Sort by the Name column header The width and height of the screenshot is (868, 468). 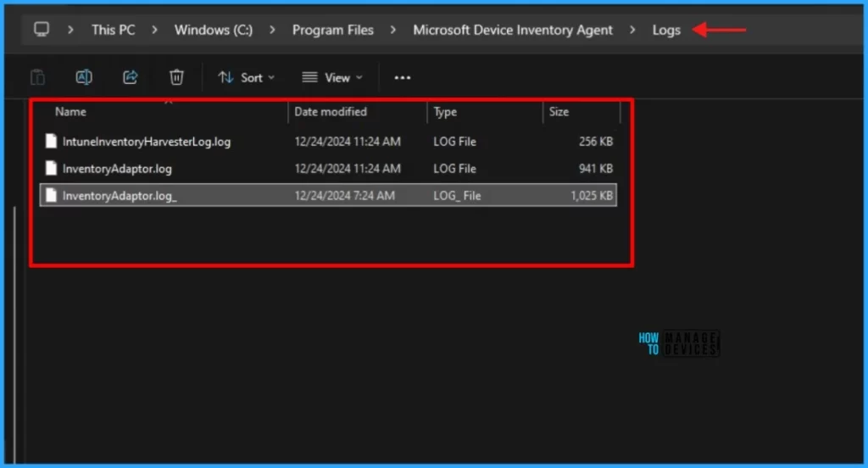pyautogui.click(x=71, y=112)
